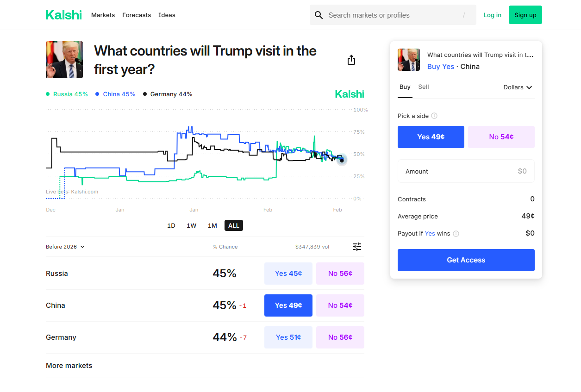Screen dimensions: 581x392
Task: Expand More markets list
Action: coord(69,366)
